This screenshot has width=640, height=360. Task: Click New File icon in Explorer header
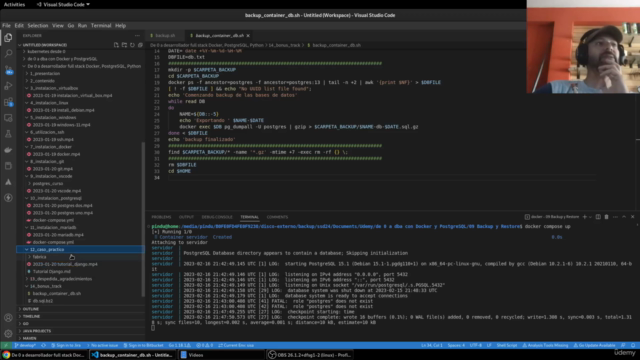click(116, 45)
